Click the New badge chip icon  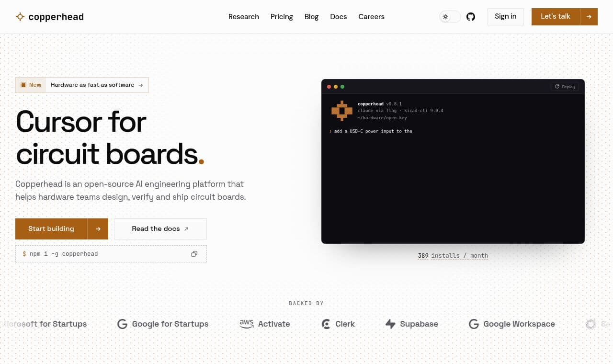23,85
